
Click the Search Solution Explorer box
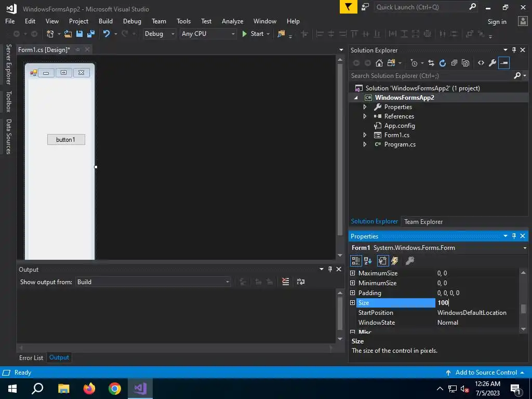pos(431,76)
